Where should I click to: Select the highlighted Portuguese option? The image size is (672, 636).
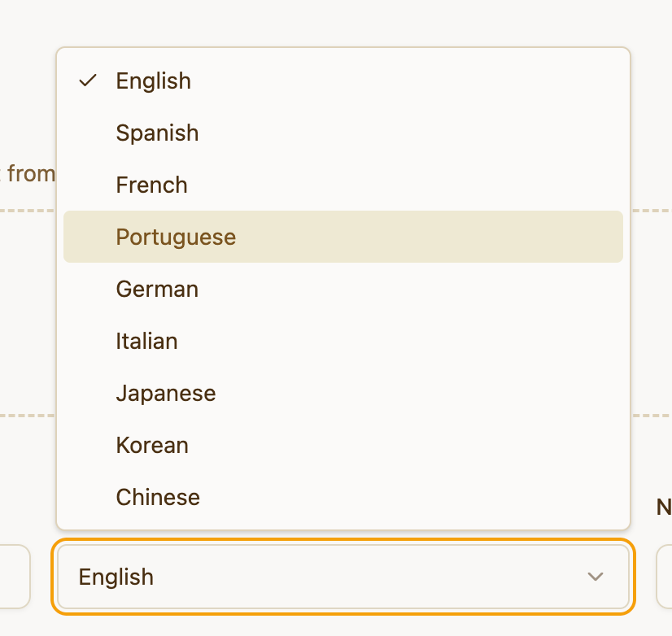176,237
